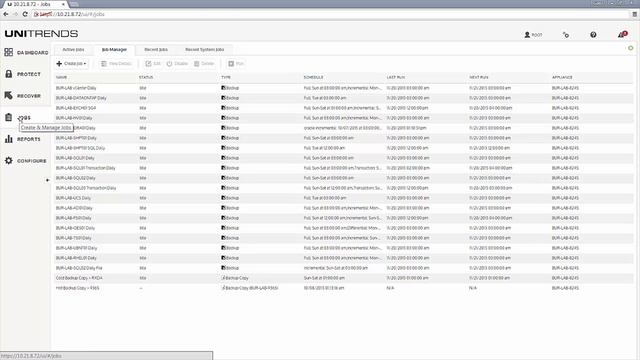
Task: Select the BUR-LAB-DATAONTAP Daily job
Action: (x=81, y=98)
